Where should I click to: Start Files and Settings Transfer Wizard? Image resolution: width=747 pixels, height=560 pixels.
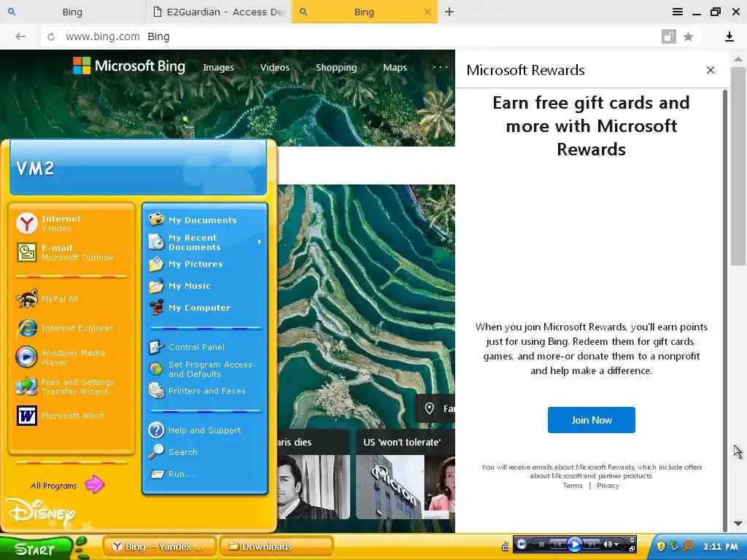71,386
